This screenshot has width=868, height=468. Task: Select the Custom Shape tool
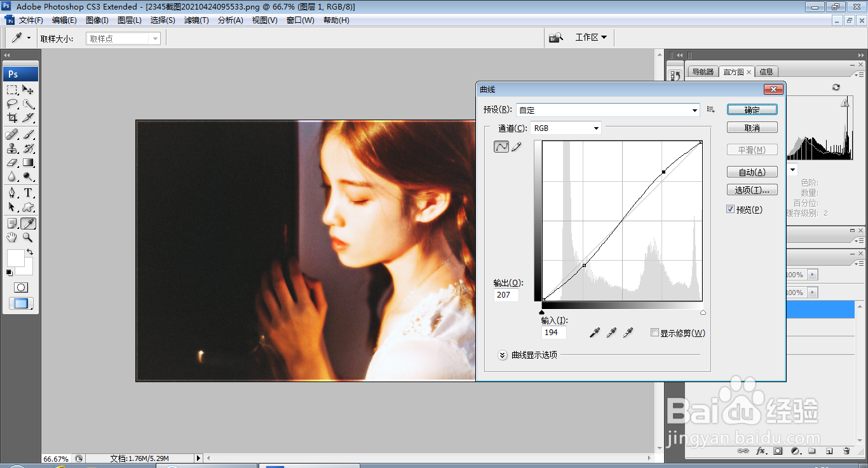point(28,207)
